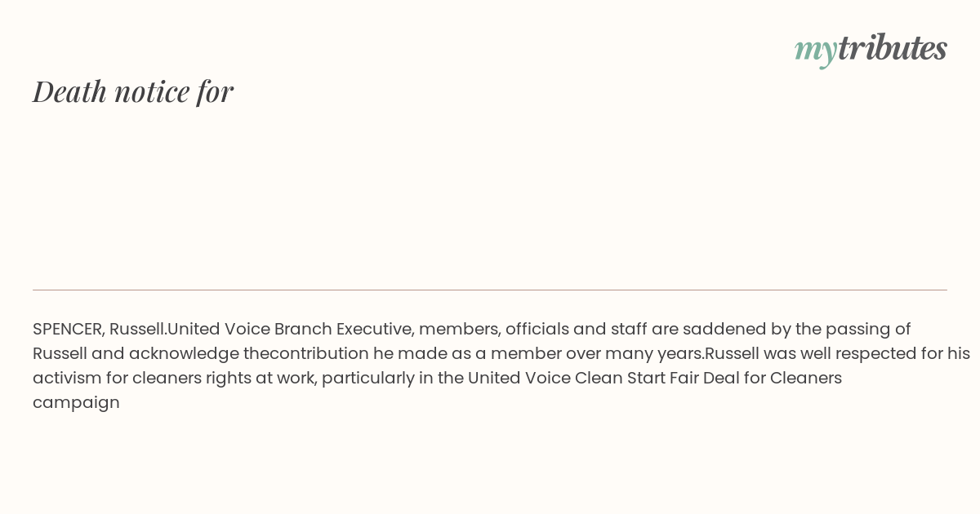The image size is (980, 514).
Task: Click the horizontal divider line
Action: tap(490, 290)
